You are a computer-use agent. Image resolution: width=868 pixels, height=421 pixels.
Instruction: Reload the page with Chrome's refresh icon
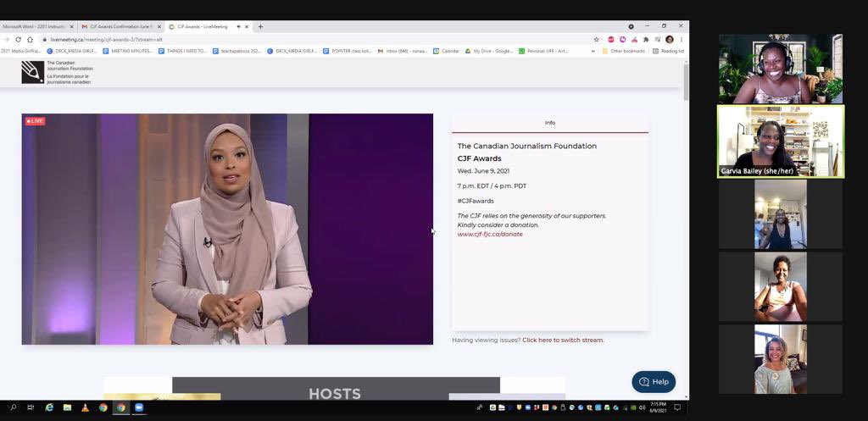(x=19, y=39)
